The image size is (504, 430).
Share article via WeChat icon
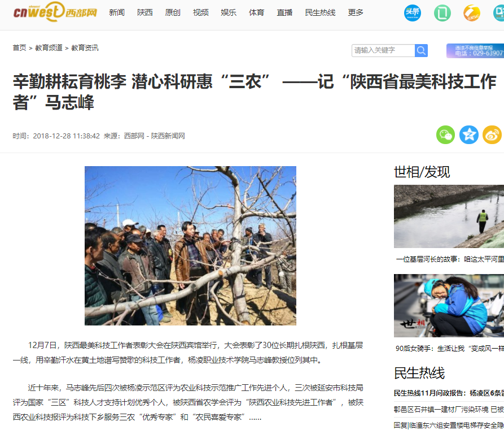pos(445,134)
